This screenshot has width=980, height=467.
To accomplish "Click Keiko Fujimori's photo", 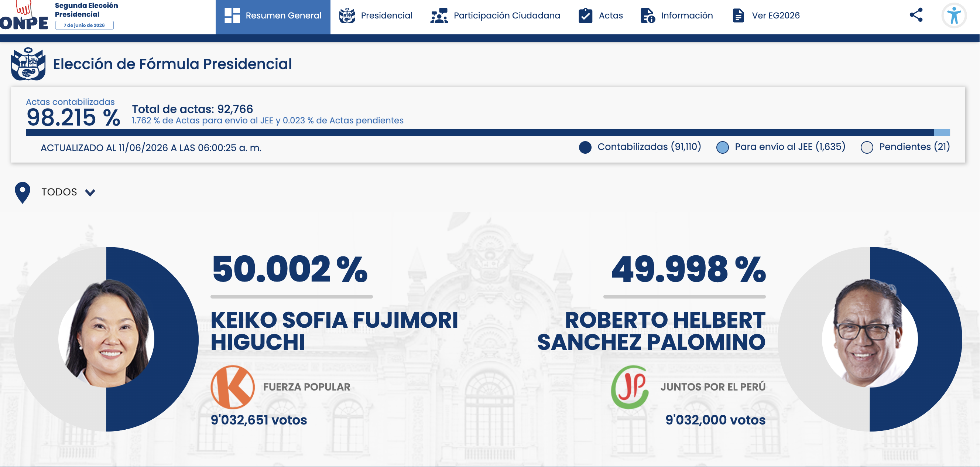I will (x=106, y=334).
